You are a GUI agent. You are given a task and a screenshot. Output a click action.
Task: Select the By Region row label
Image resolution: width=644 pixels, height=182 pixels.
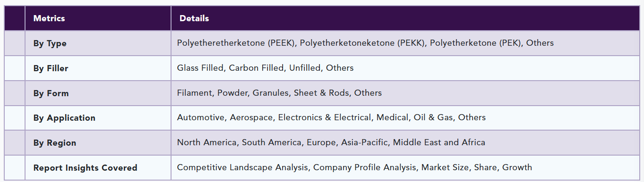pyautogui.click(x=54, y=143)
